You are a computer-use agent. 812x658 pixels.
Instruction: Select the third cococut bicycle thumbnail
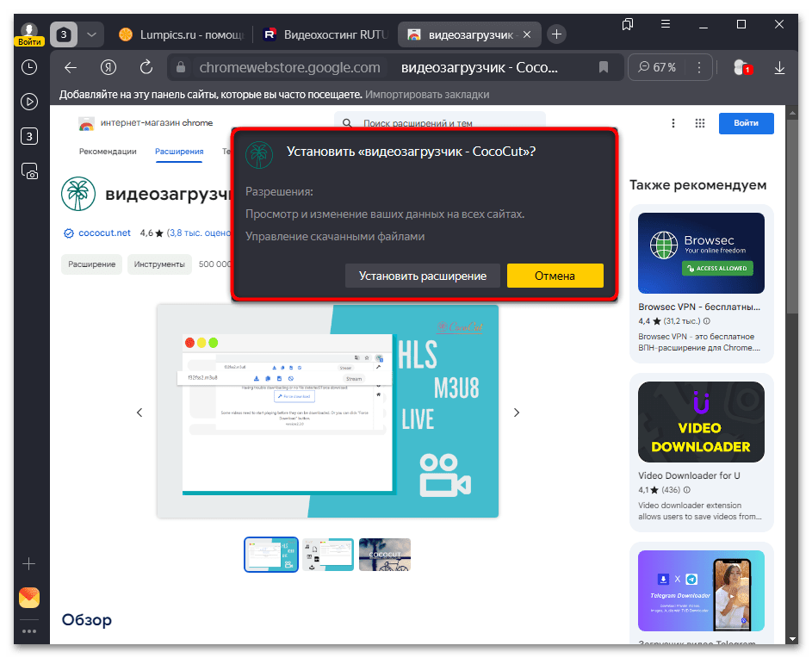(385, 555)
